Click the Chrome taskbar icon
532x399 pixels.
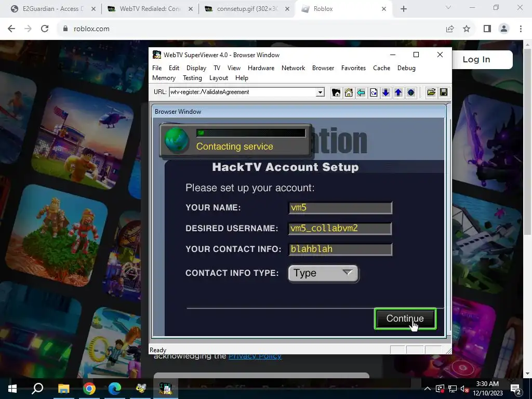(89, 389)
